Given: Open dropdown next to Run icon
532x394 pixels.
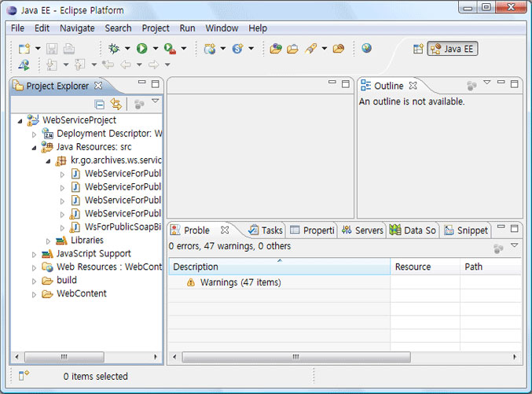Looking at the screenshot, I should click(156, 48).
